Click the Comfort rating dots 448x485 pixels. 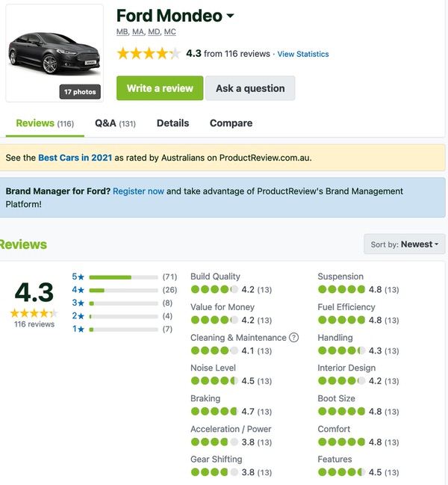342,442
